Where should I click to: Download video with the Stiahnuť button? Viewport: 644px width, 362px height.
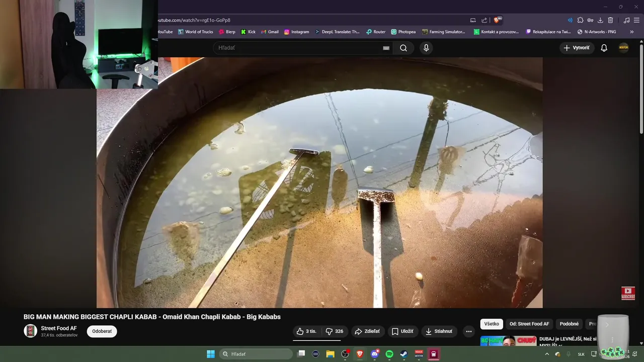[439, 331]
